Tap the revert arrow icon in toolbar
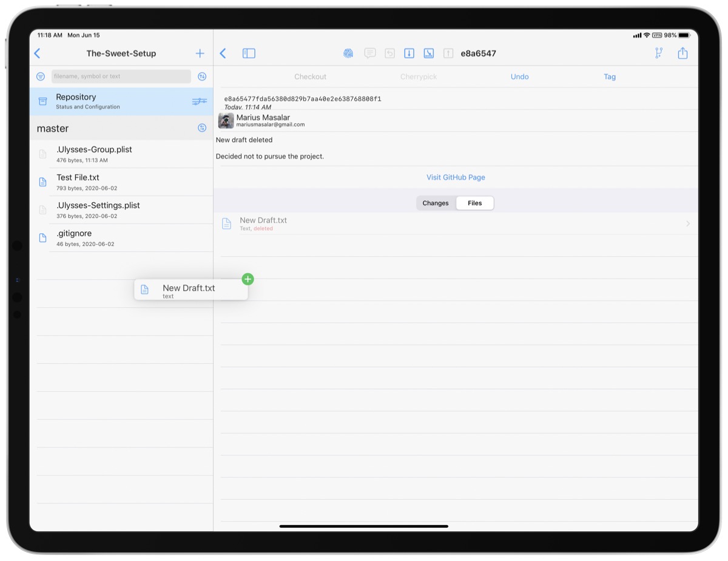The image size is (728, 561). click(389, 53)
